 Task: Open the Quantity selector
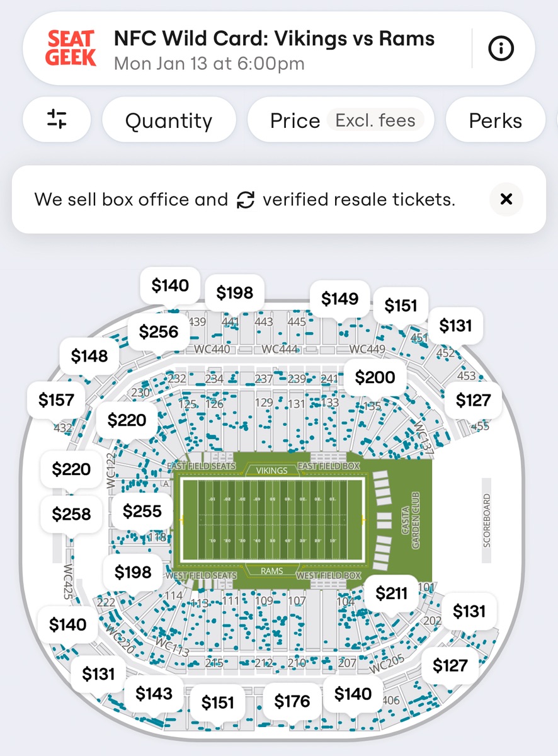(169, 120)
